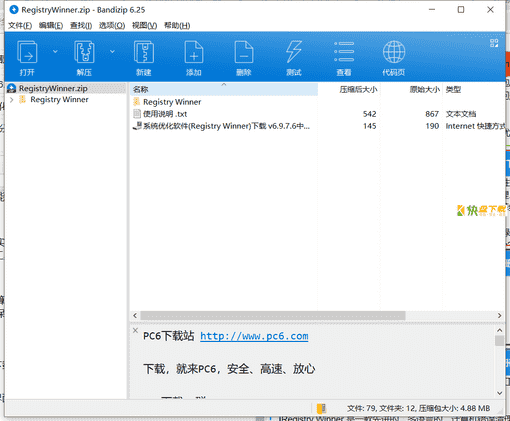
Task: Click the horizontal scrollbar right arrow
Action: pyautogui.click(x=499, y=315)
